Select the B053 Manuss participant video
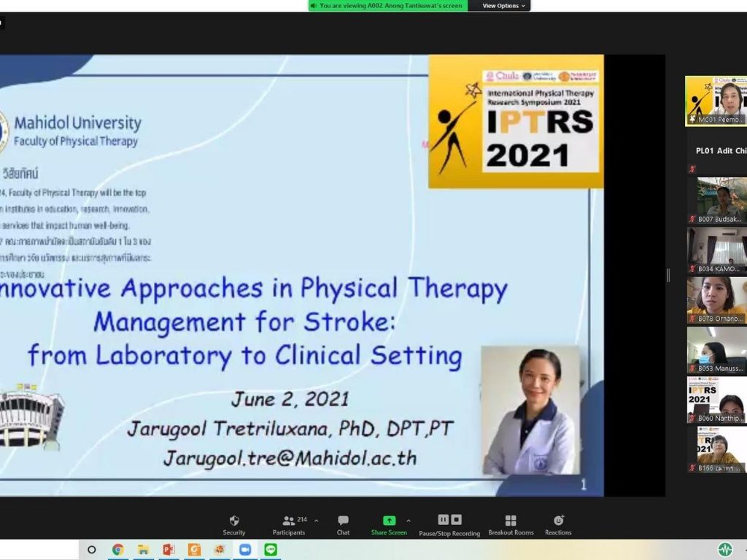This screenshot has width=747, height=560. point(717,350)
